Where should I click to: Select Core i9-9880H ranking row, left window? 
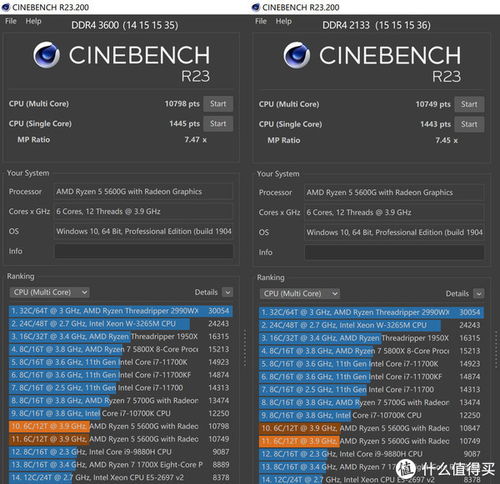click(121, 452)
